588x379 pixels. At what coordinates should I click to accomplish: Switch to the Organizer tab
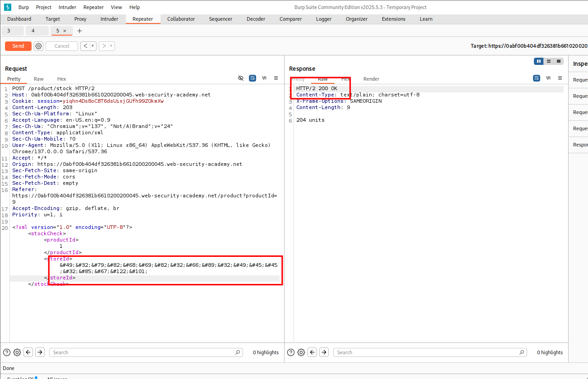(x=357, y=19)
